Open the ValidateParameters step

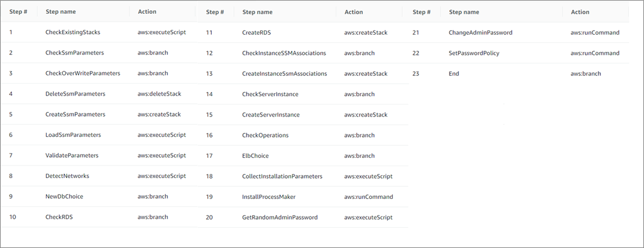[x=72, y=155]
